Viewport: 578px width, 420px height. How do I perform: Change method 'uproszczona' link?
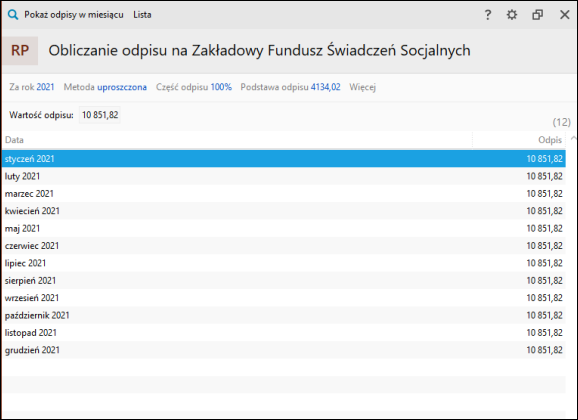coord(122,87)
